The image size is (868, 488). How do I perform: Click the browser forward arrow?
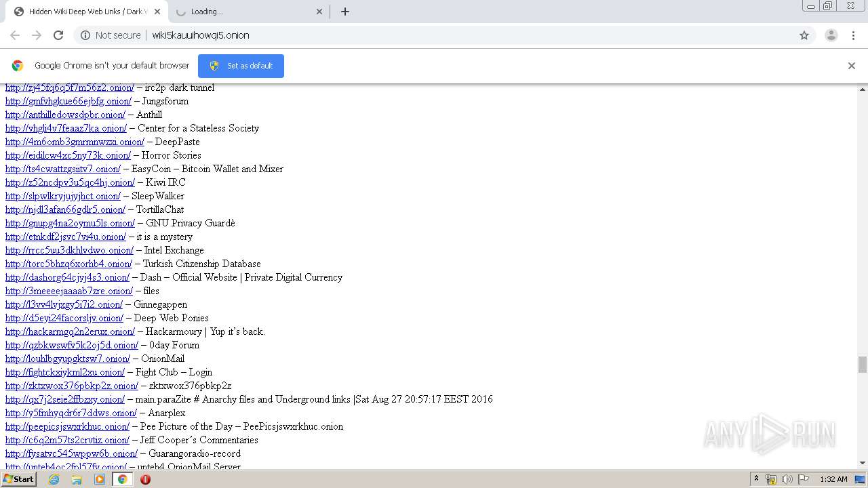click(x=37, y=35)
